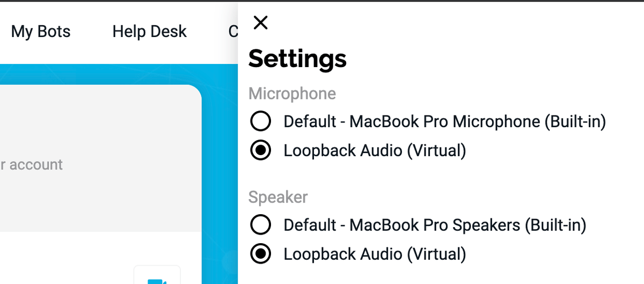This screenshot has height=284, width=644.
Task: Open the Help Desk menu item
Action: (149, 32)
